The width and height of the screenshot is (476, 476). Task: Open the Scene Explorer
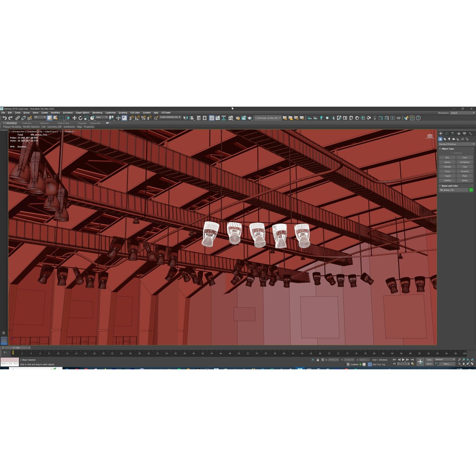click(x=198, y=118)
